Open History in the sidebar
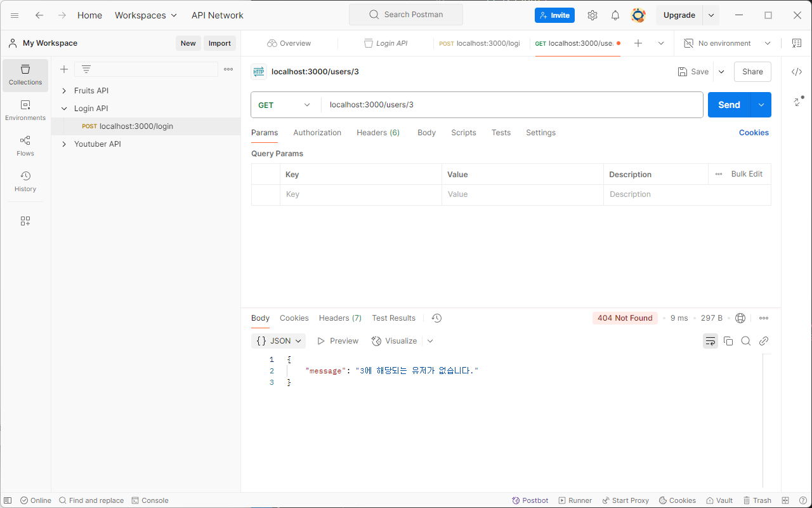This screenshot has height=508, width=812. point(25,182)
